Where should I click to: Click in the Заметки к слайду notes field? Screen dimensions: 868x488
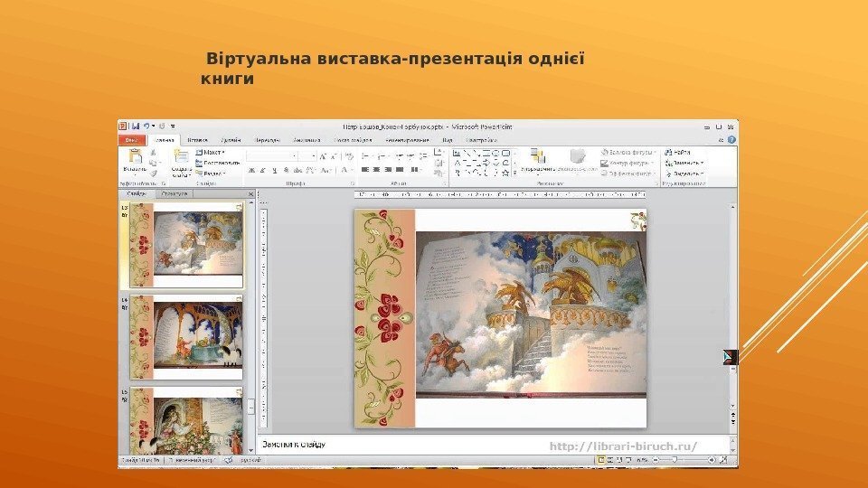click(x=493, y=445)
